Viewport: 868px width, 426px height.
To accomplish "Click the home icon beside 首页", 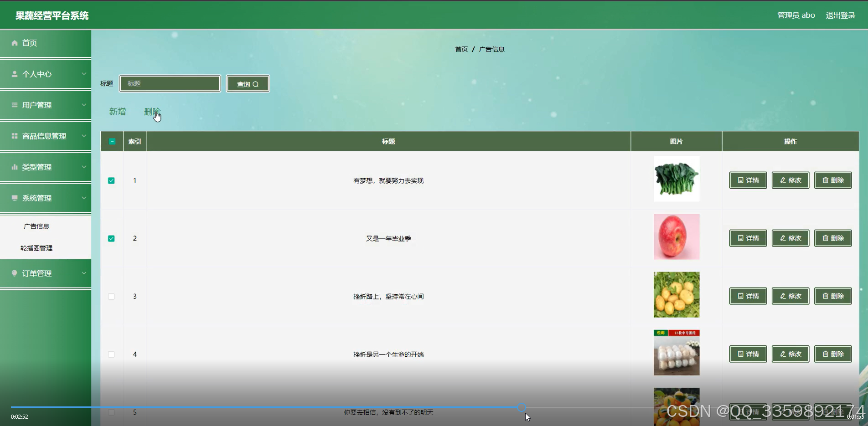I will [15, 43].
